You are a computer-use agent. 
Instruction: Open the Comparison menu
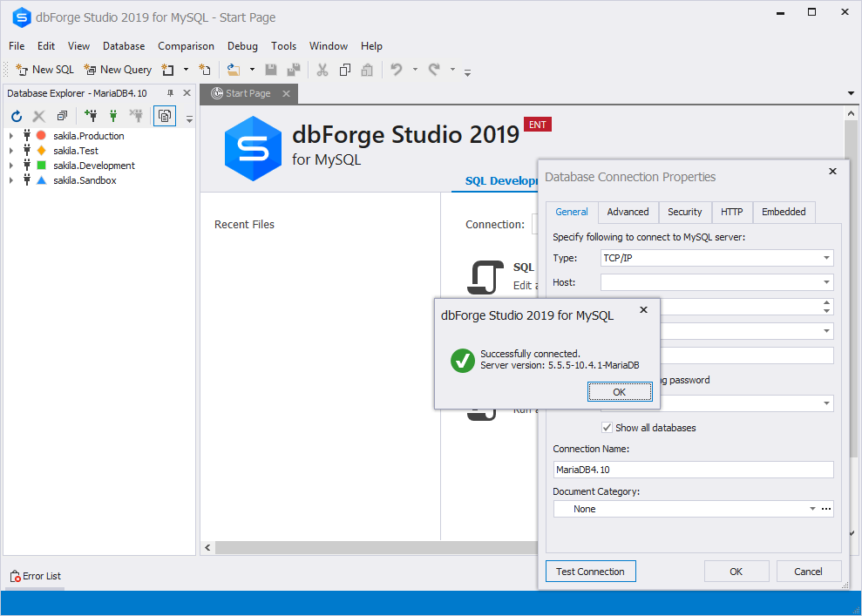click(186, 46)
